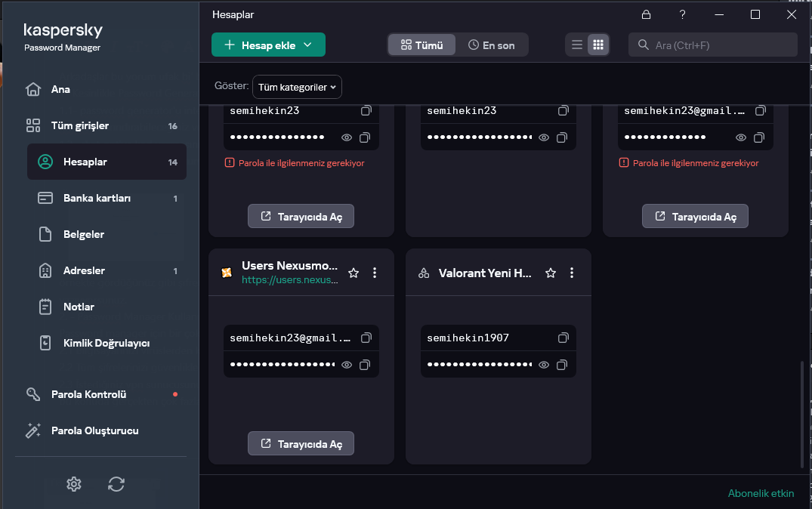
Task: Click Tarayıcıda Aç in the top-right card
Action: pos(695,217)
